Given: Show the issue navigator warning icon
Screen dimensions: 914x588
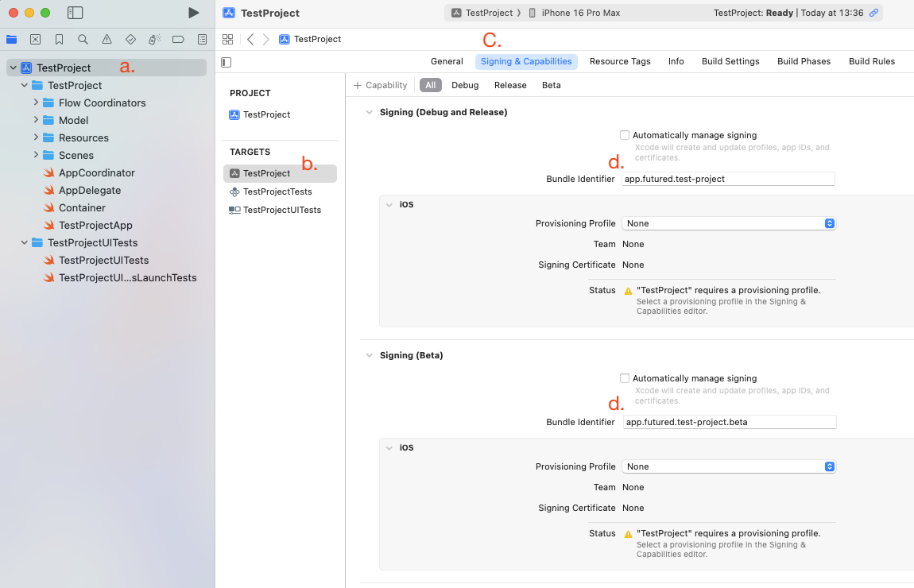Looking at the screenshot, I should (107, 39).
